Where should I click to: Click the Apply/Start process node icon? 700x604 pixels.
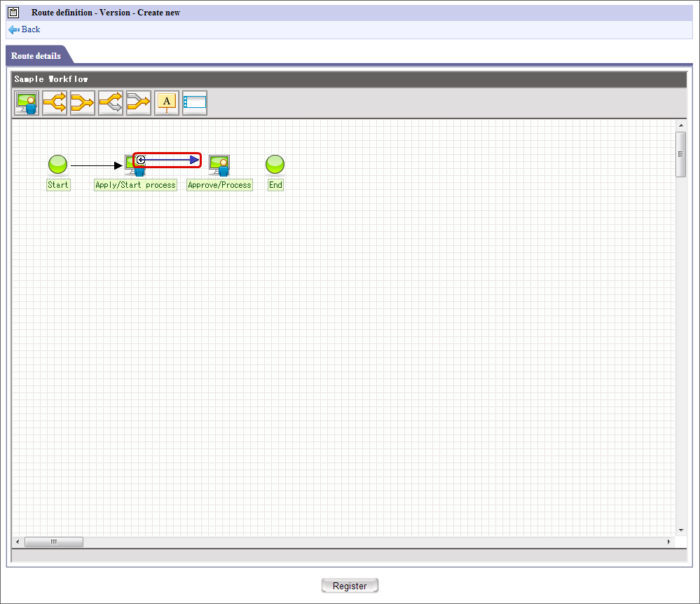(x=135, y=165)
